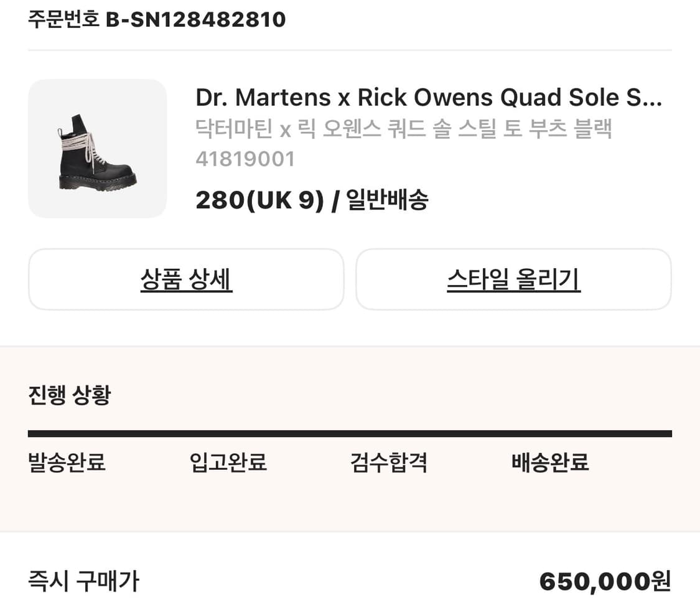Screen dimensions: 700x605
Task: Click the size label 280(UK 9)
Action: (258, 199)
